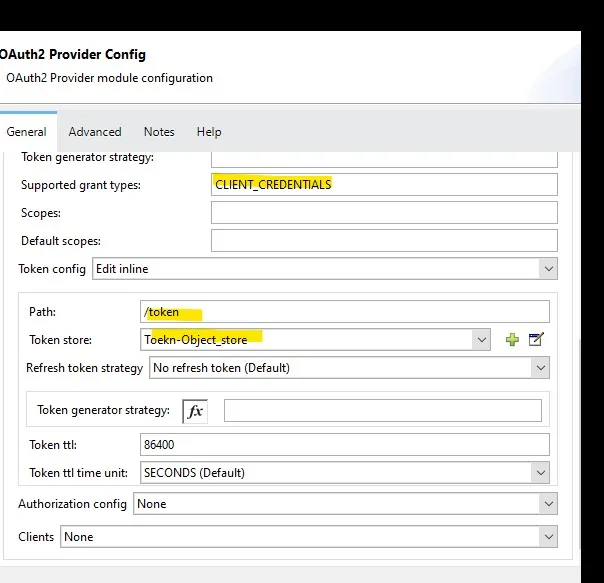Viewport: 604px width, 583px height.
Task: Add a new Token store with green plus
Action: 512,339
